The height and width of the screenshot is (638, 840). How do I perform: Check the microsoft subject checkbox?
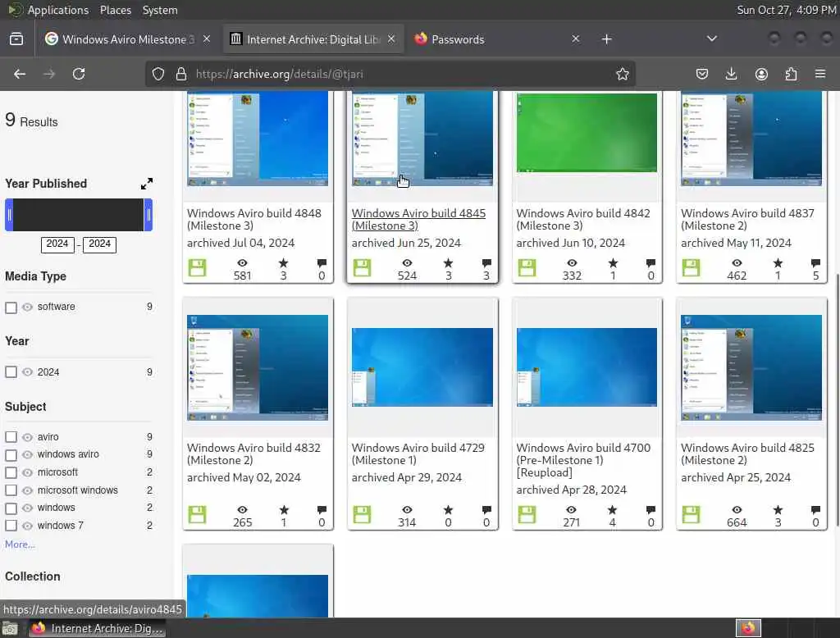pyautogui.click(x=11, y=472)
